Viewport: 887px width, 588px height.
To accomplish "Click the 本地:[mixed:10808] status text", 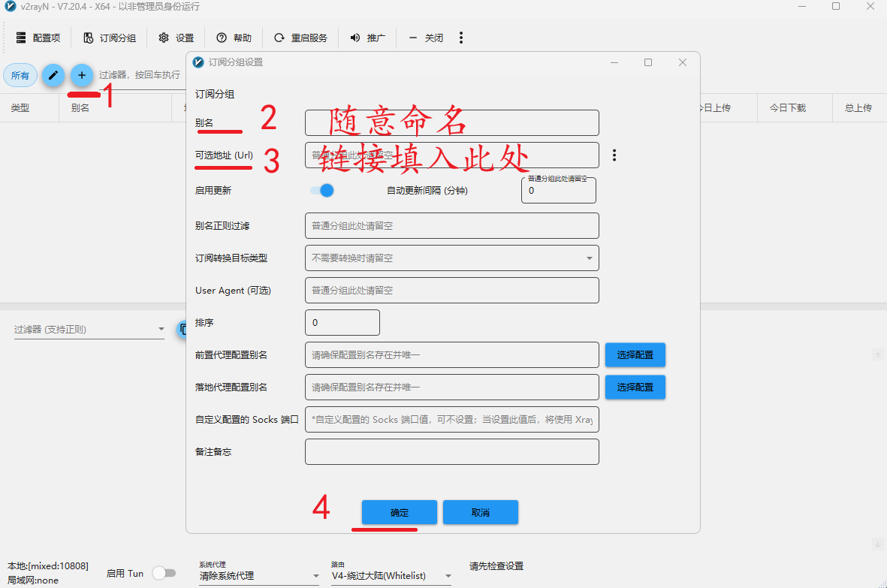I will pyautogui.click(x=48, y=566).
